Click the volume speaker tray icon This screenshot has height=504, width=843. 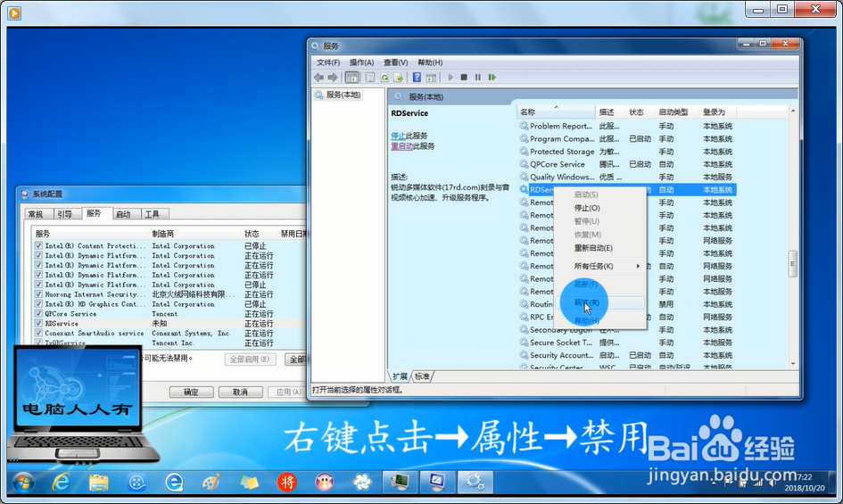pos(773,483)
